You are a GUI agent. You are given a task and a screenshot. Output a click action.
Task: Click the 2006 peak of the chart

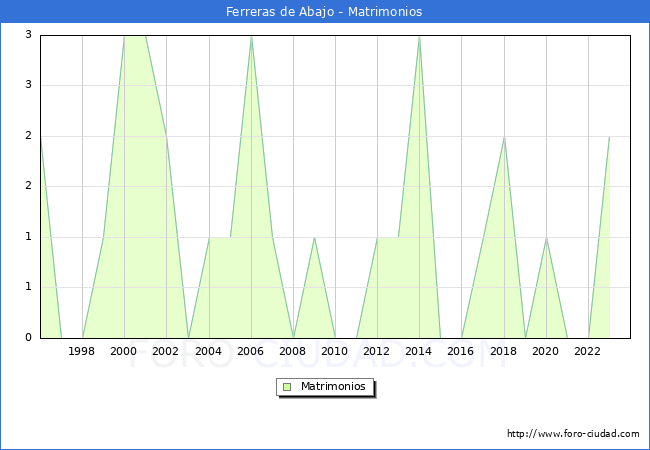[x=252, y=37]
